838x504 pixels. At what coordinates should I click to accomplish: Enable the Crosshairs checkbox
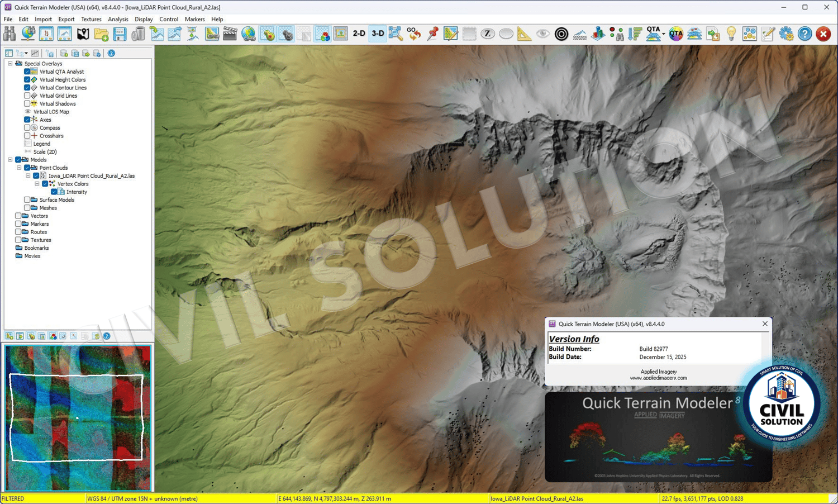tap(27, 136)
